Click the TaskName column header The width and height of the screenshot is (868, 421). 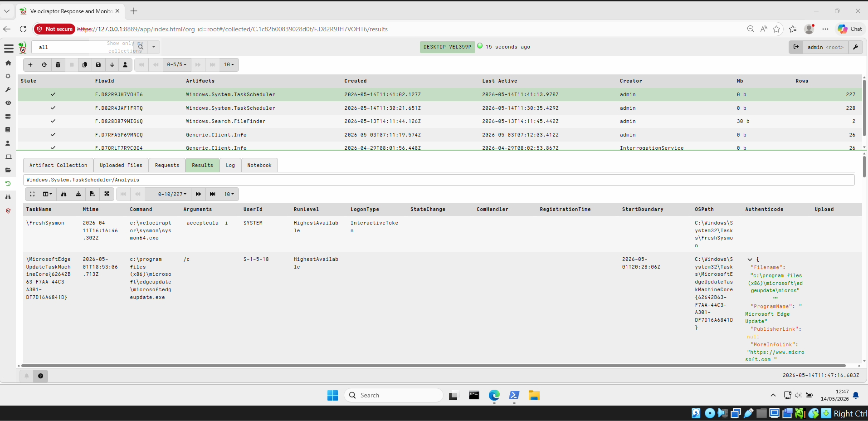click(39, 209)
